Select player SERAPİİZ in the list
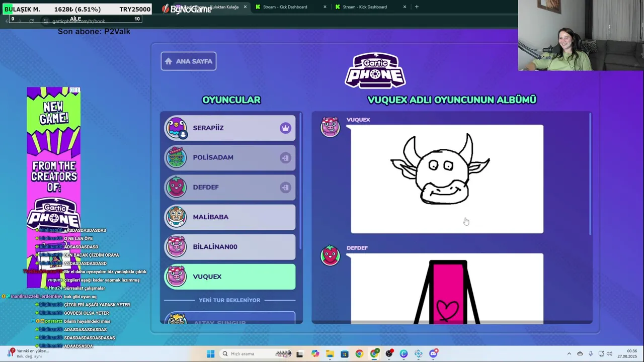The image size is (644, 362). [x=230, y=128]
